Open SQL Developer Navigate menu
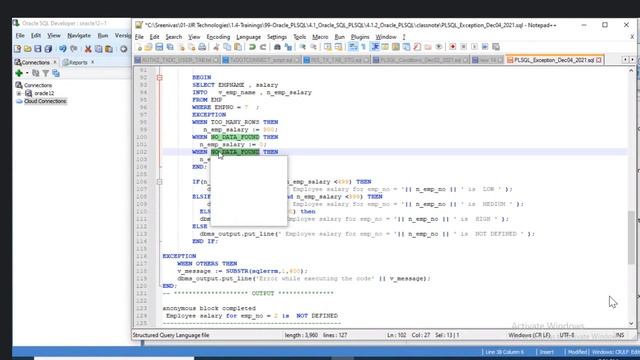Screen dimensions: 640x360 tap(79, 36)
